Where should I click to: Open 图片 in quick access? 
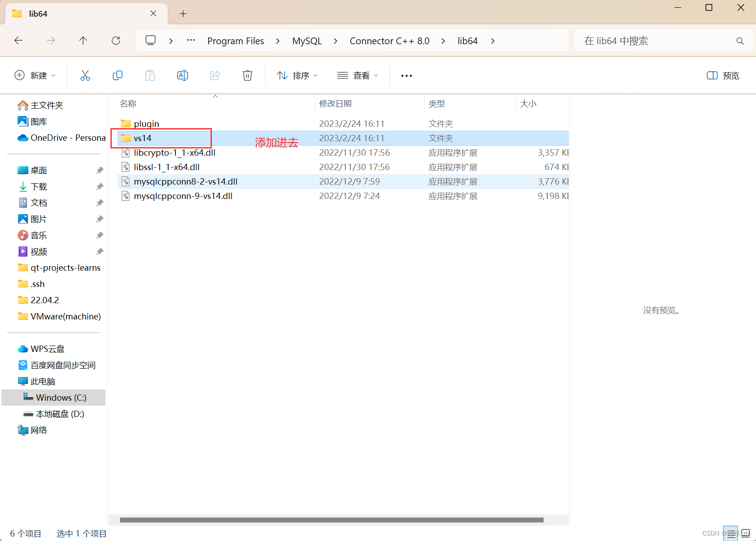point(32,219)
